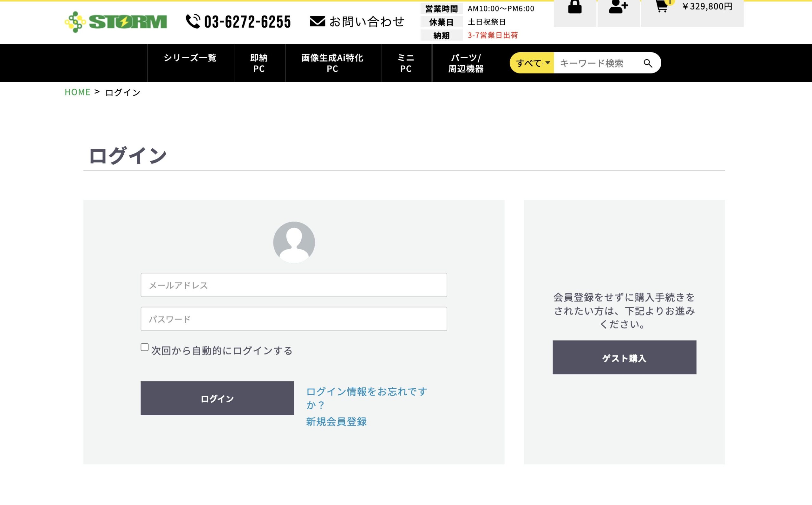The height and width of the screenshot is (505, 812).
Task: Click お問い合わせ contact link
Action: pos(367,22)
